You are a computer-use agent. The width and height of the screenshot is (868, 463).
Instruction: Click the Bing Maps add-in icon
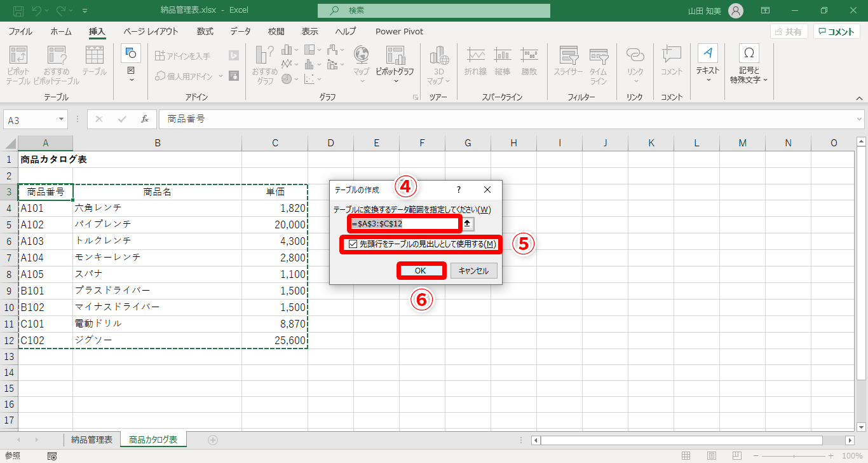pyautogui.click(x=234, y=56)
